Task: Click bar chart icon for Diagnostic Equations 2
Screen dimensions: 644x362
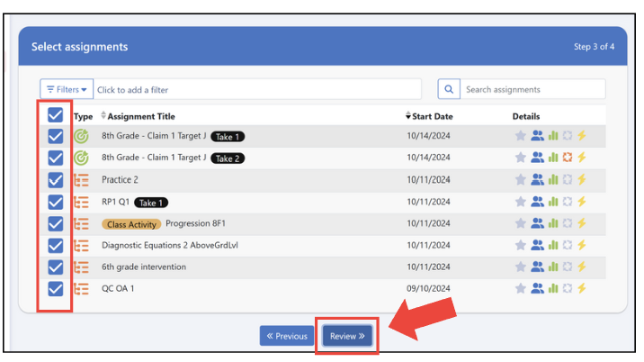Action: click(553, 245)
